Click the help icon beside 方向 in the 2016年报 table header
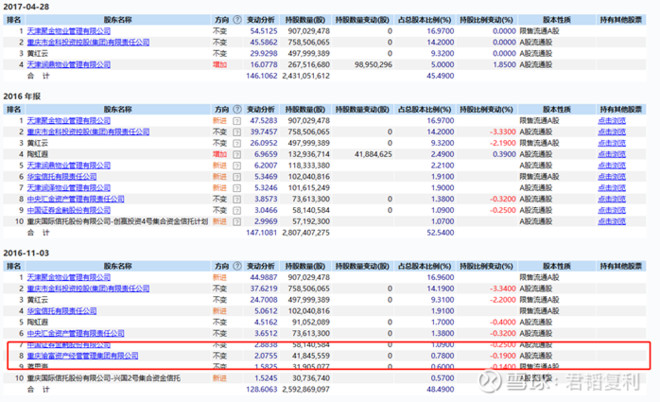The width and height of the screenshot is (660, 402). pos(237,109)
